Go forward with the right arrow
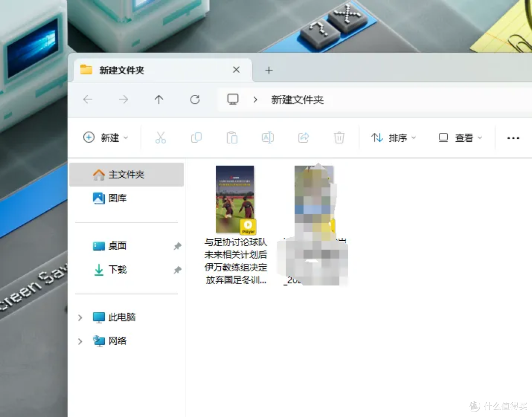532x417 pixels. click(124, 99)
